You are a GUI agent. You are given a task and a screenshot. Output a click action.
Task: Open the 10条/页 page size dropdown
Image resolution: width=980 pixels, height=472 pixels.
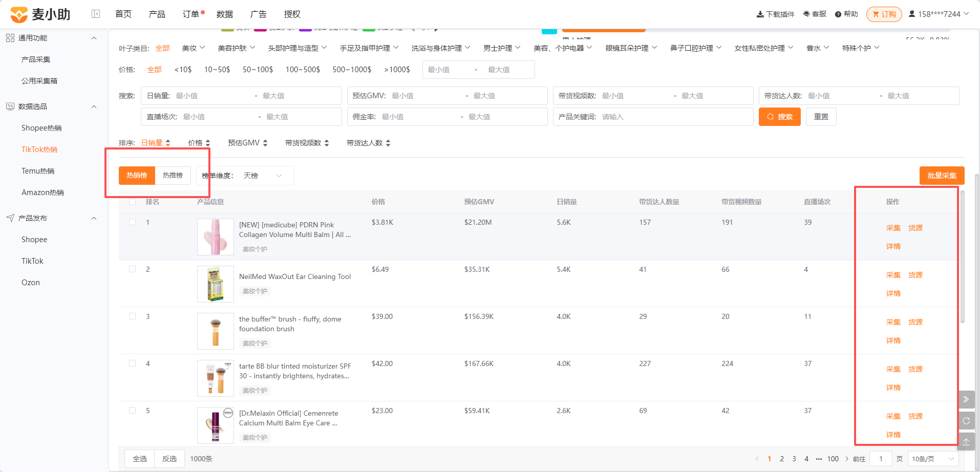click(933, 459)
